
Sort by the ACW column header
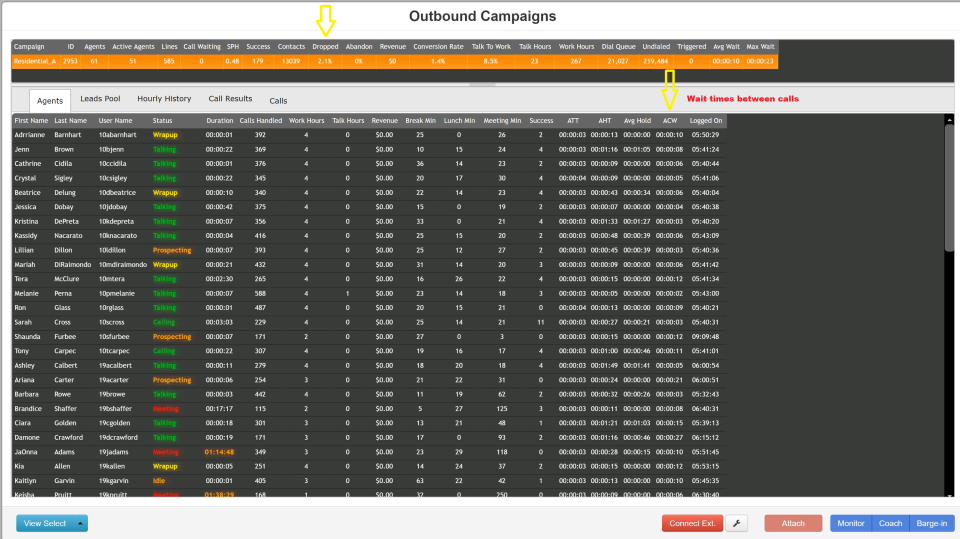(x=670, y=121)
